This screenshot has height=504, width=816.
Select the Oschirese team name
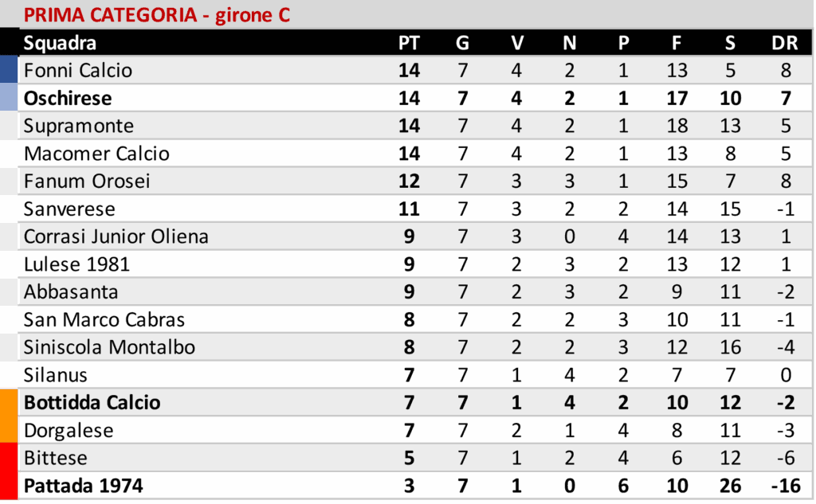coord(68,98)
